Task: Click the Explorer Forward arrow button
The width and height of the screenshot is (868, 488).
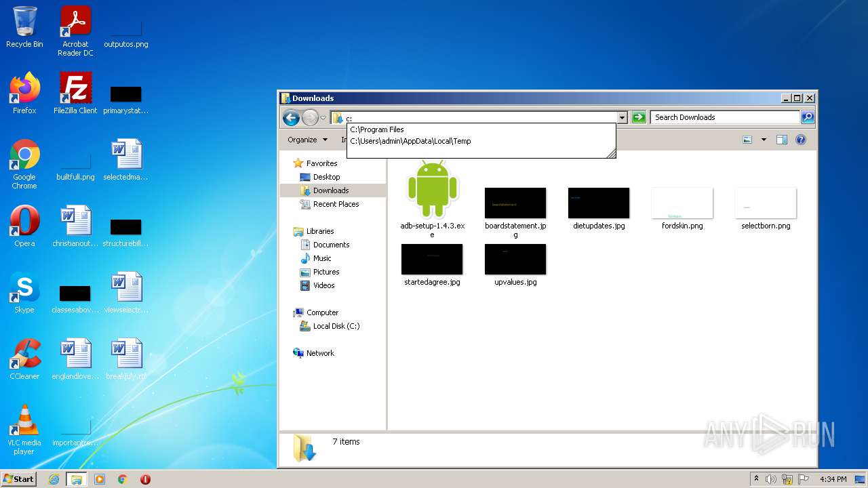Action: click(310, 118)
